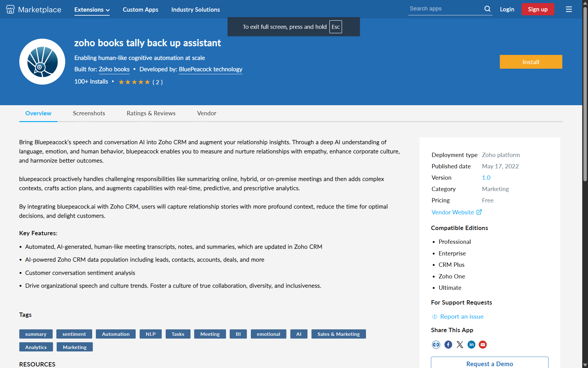Viewport: 588px width, 368px height.
Task: Click the Esc key hint
Action: pyautogui.click(x=336, y=27)
